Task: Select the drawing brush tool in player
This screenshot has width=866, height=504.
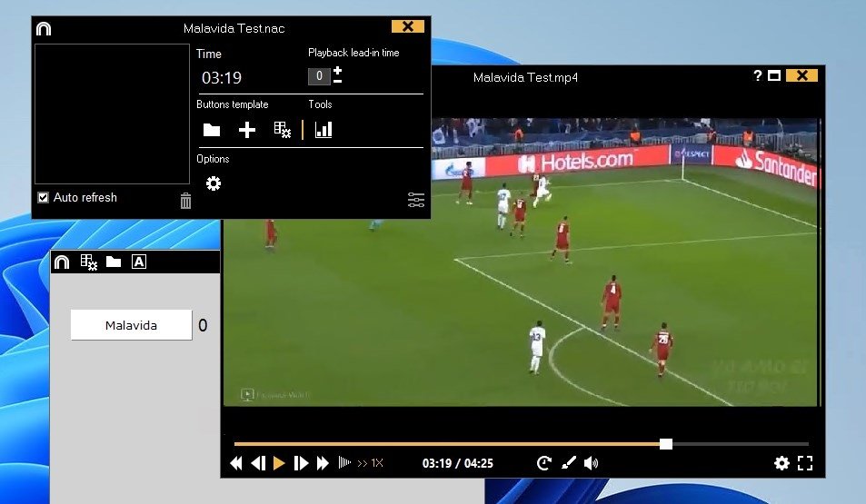Action: pyautogui.click(x=568, y=462)
